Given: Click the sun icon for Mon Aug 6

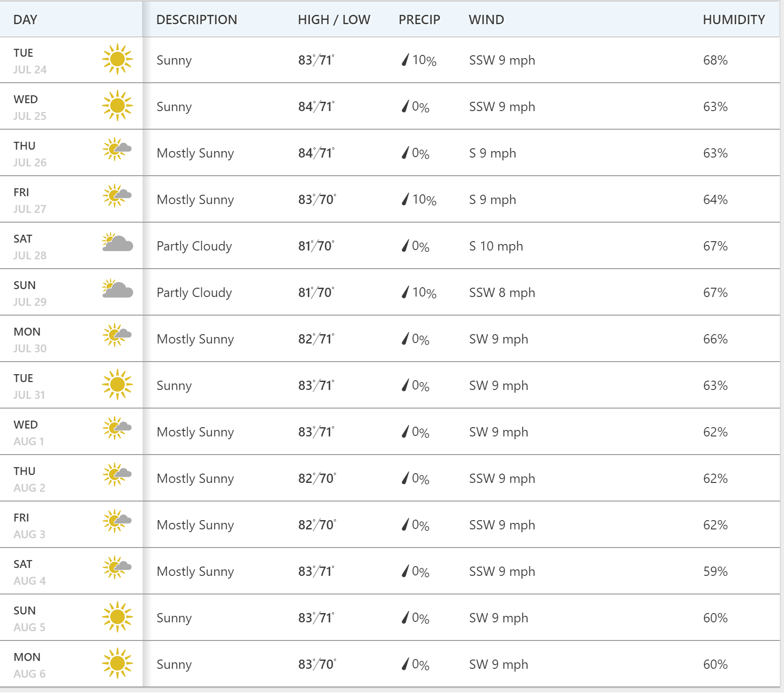Looking at the screenshot, I should [118, 663].
